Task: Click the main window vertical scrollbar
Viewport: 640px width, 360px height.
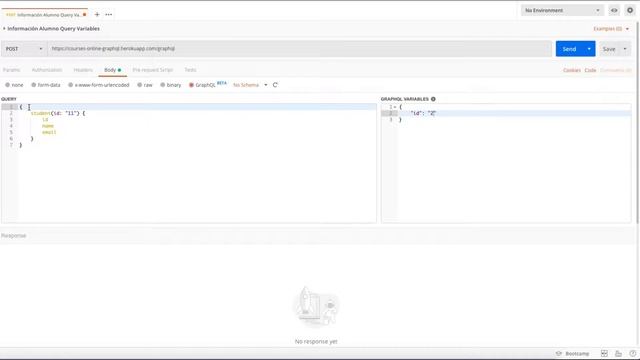Action: [638, 122]
